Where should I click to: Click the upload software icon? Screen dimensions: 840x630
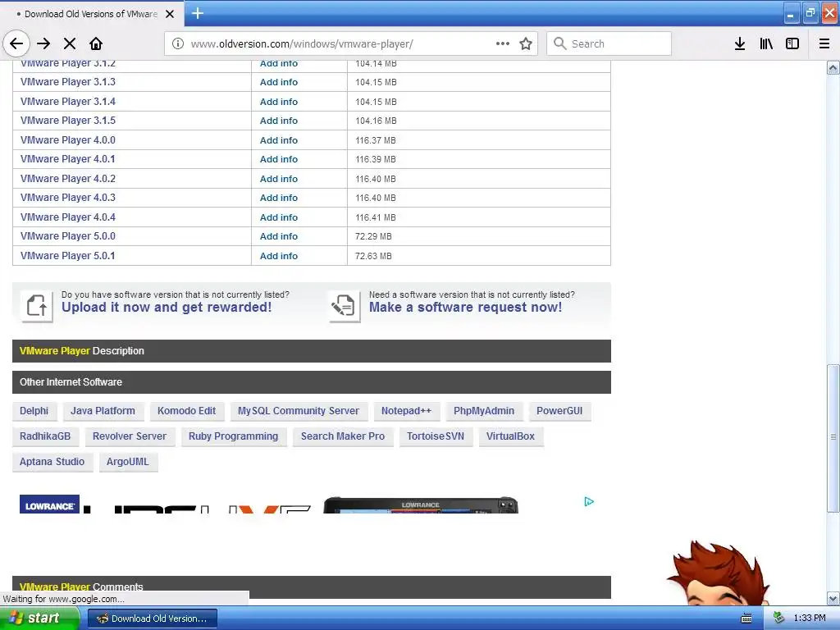(37, 307)
